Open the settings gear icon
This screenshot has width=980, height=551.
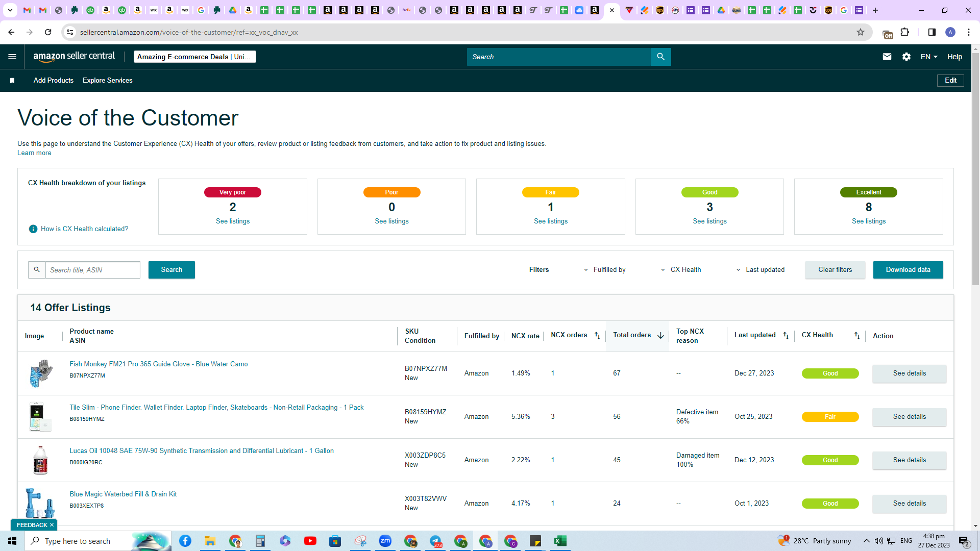tap(906, 57)
